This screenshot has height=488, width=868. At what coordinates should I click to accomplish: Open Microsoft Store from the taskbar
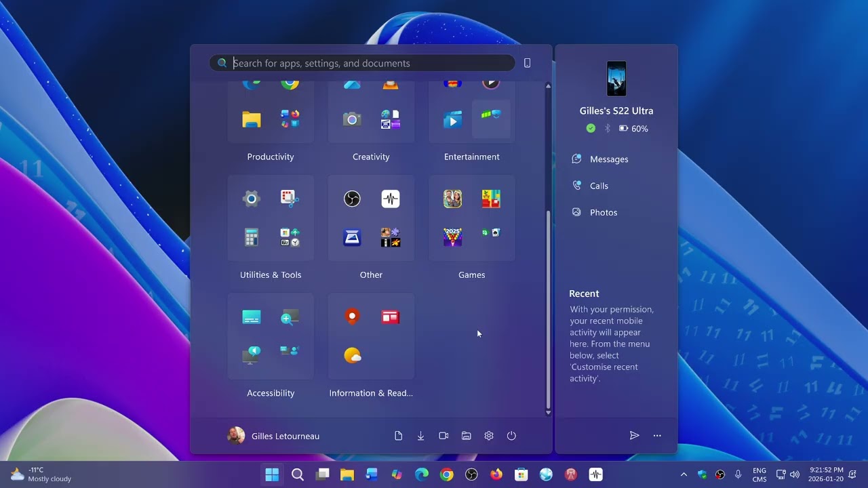521,474
